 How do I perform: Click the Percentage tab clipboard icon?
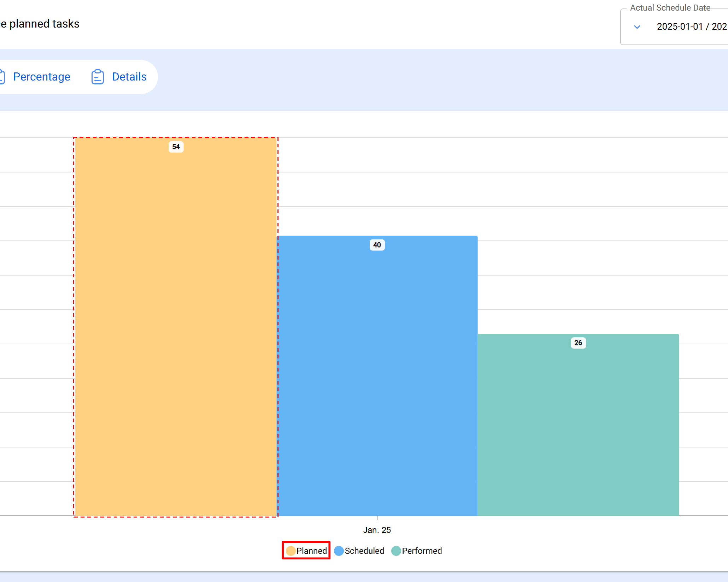click(2, 77)
